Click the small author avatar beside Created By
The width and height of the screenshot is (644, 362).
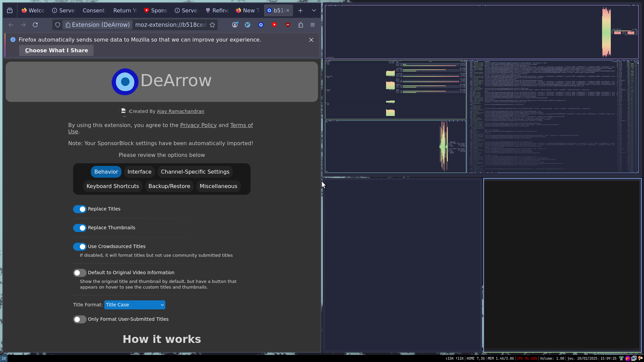point(123,111)
